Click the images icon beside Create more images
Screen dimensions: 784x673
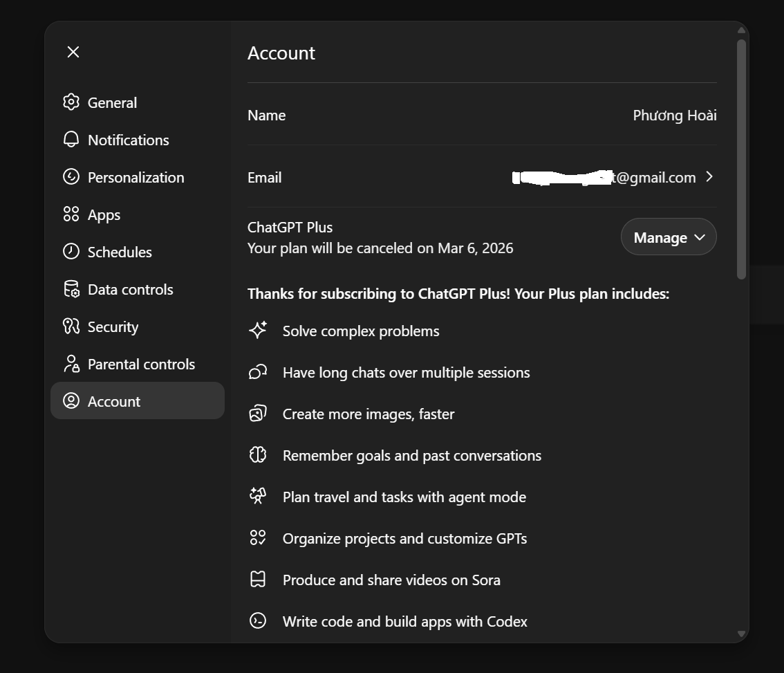[258, 414]
